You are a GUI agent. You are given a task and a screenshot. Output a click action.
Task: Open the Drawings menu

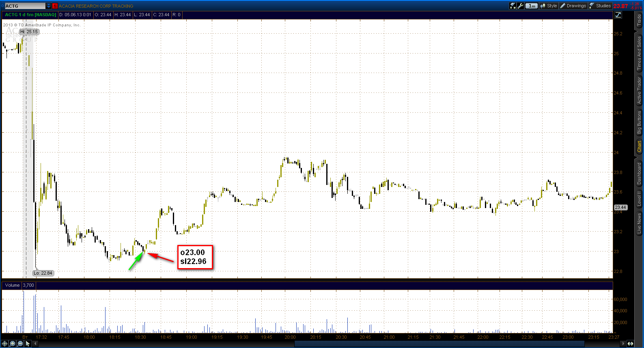tap(573, 6)
